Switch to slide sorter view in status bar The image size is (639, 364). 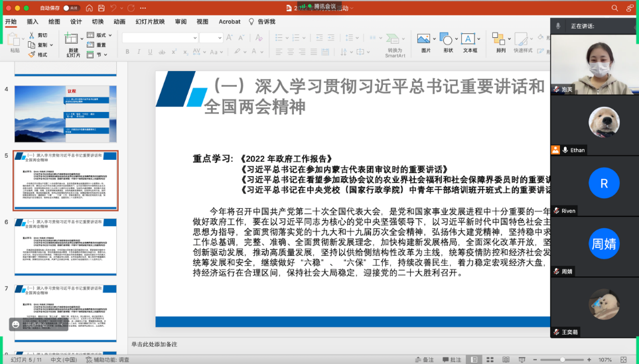(x=489, y=359)
